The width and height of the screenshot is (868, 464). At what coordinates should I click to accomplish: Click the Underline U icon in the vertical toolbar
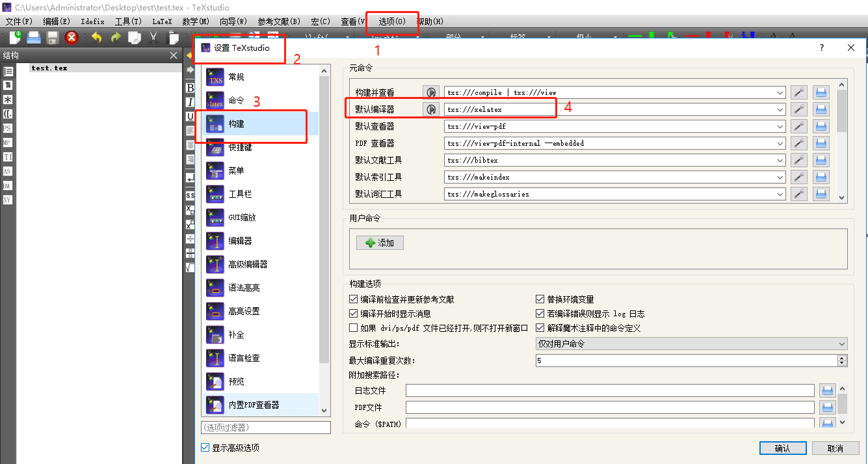coord(190,116)
